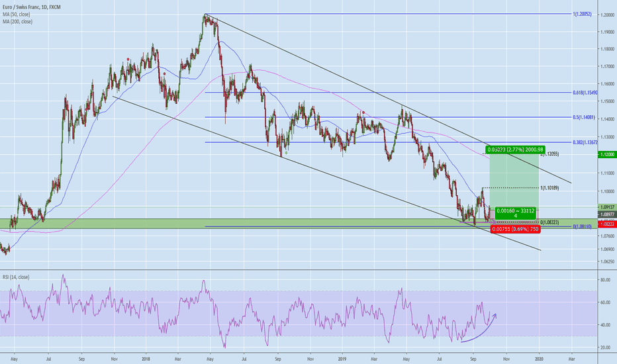Select the green 2.77% profit target label
This screenshot has height=364, width=617.
(516, 150)
